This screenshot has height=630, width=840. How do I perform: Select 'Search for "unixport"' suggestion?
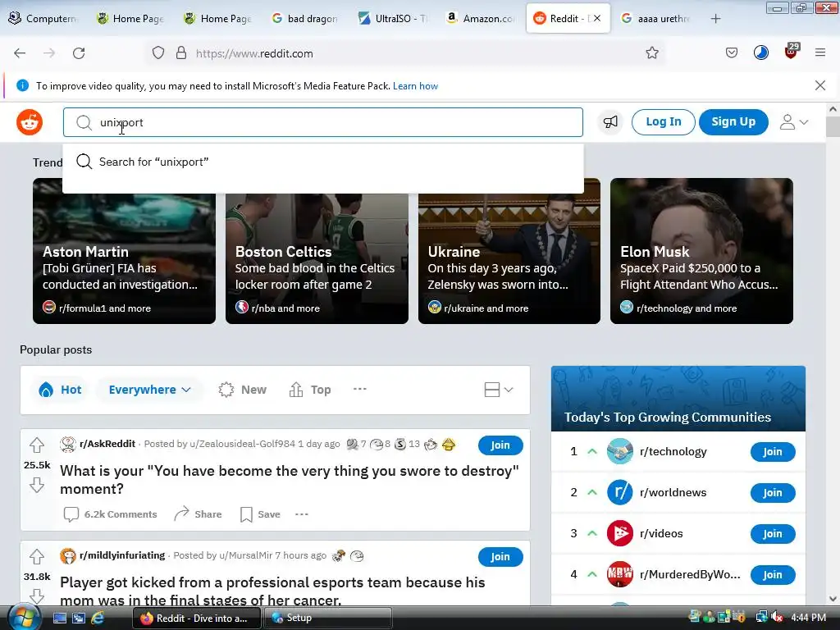point(323,162)
